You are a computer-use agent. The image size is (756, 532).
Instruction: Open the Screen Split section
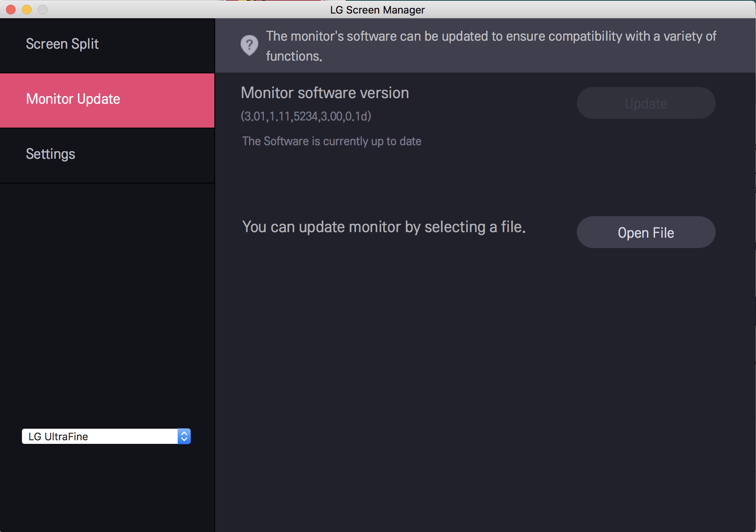(x=107, y=45)
